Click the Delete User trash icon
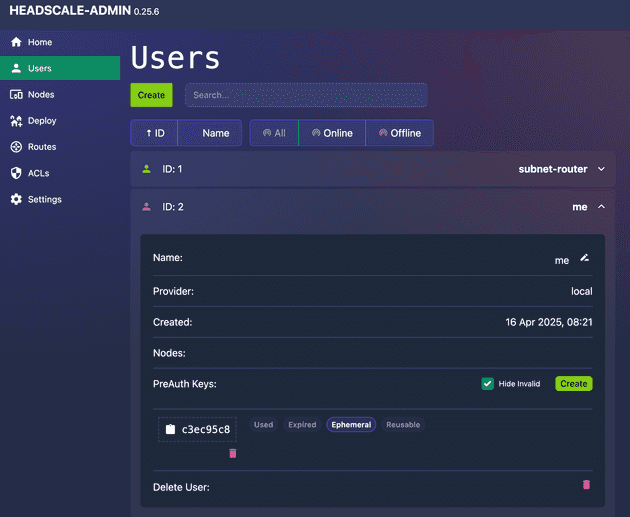 [586, 485]
